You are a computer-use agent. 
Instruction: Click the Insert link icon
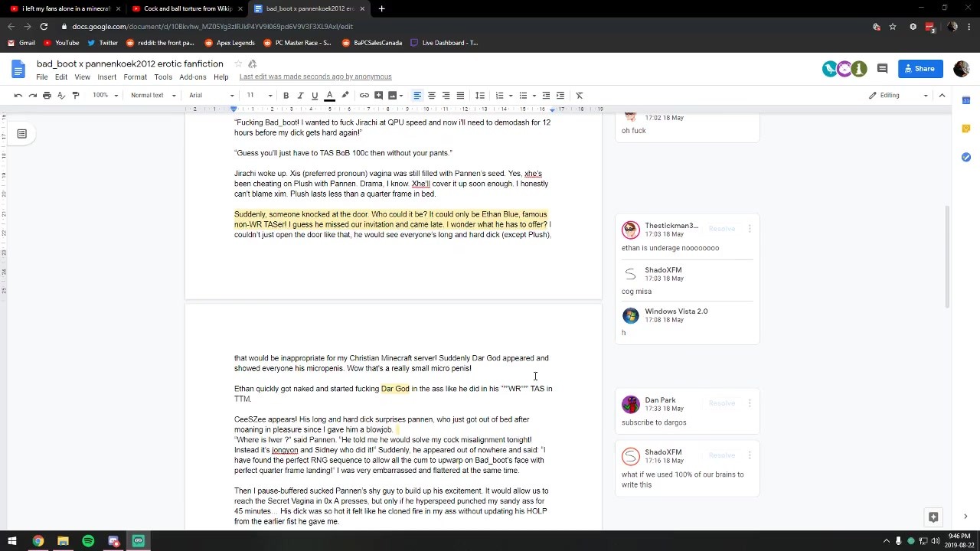pyautogui.click(x=364, y=96)
